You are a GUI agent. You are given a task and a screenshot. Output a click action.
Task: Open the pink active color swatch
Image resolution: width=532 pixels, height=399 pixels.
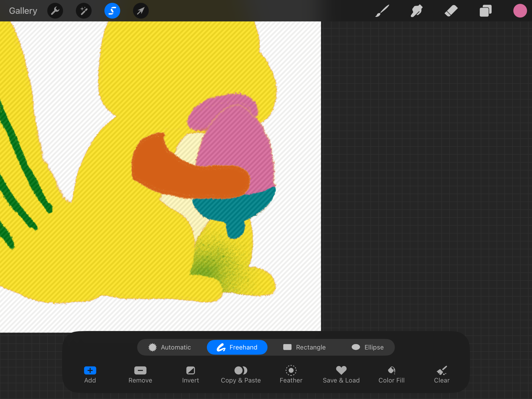520,11
